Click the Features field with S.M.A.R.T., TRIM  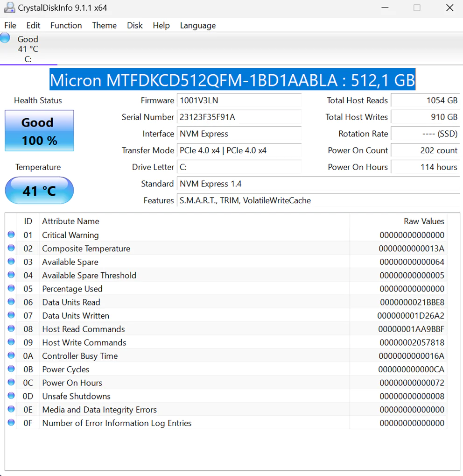coord(318,201)
